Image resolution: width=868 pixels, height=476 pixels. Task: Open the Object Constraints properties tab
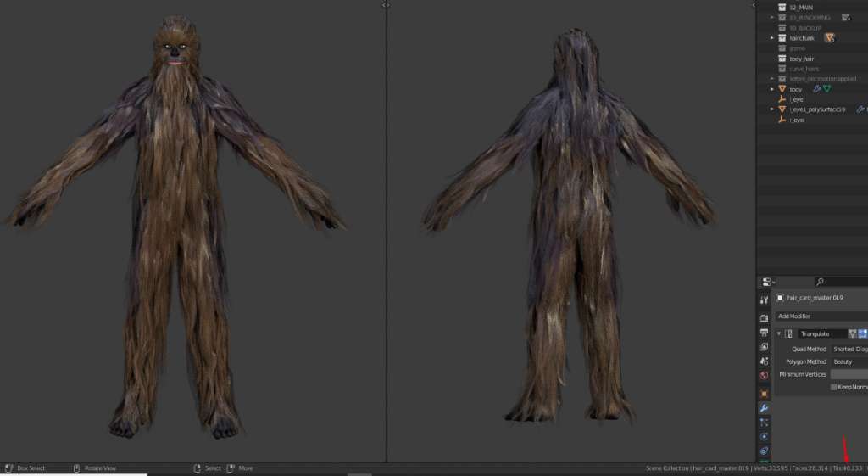tap(764, 451)
